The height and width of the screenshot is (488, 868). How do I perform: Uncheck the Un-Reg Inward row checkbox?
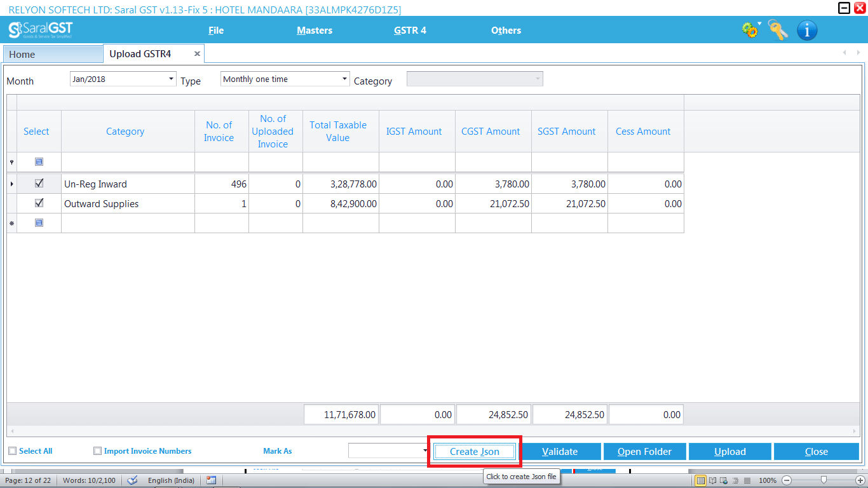pos(39,184)
